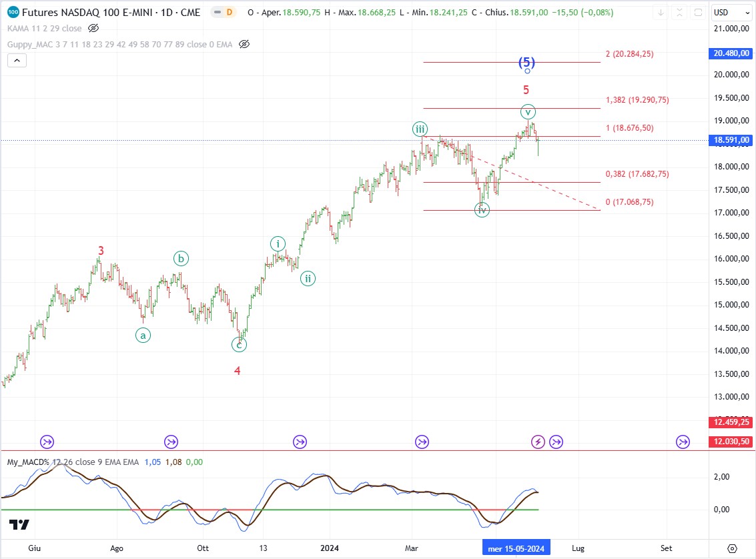Viewport: 756px width, 559px height.
Task: Click the red 12.030,50 price axis label
Action: [x=731, y=442]
